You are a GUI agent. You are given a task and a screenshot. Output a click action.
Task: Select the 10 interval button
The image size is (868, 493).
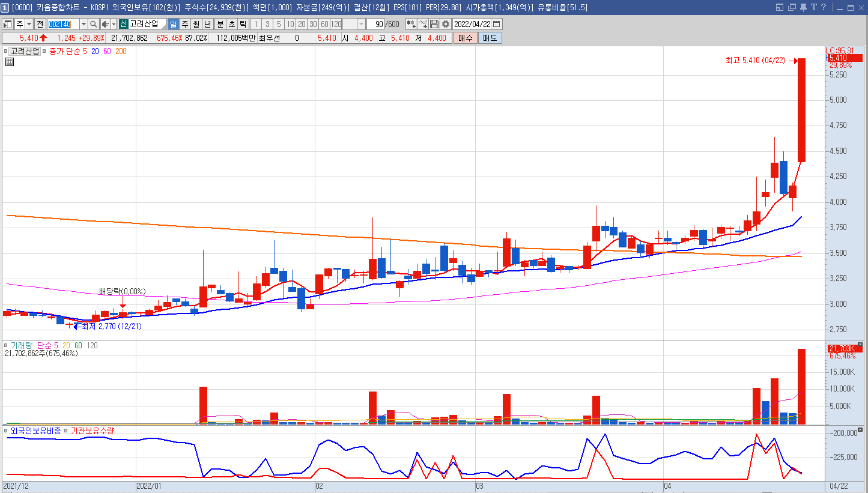click(290, 24)
